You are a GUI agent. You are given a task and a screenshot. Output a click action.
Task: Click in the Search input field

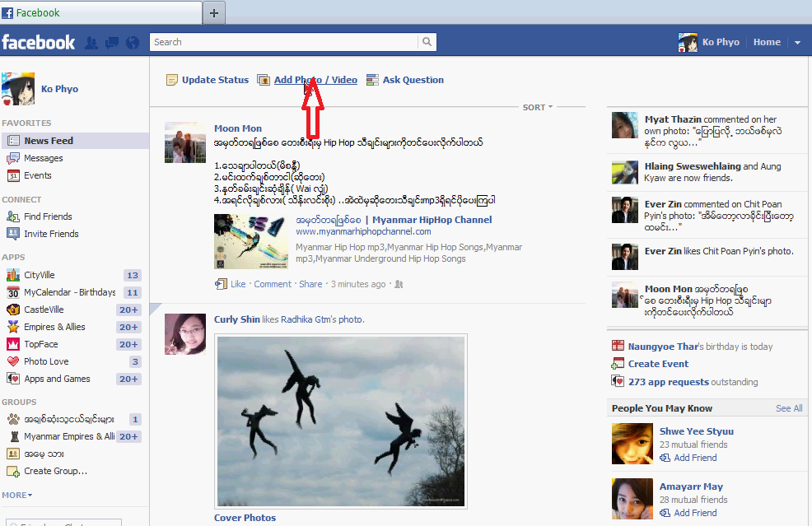[284, 42]
